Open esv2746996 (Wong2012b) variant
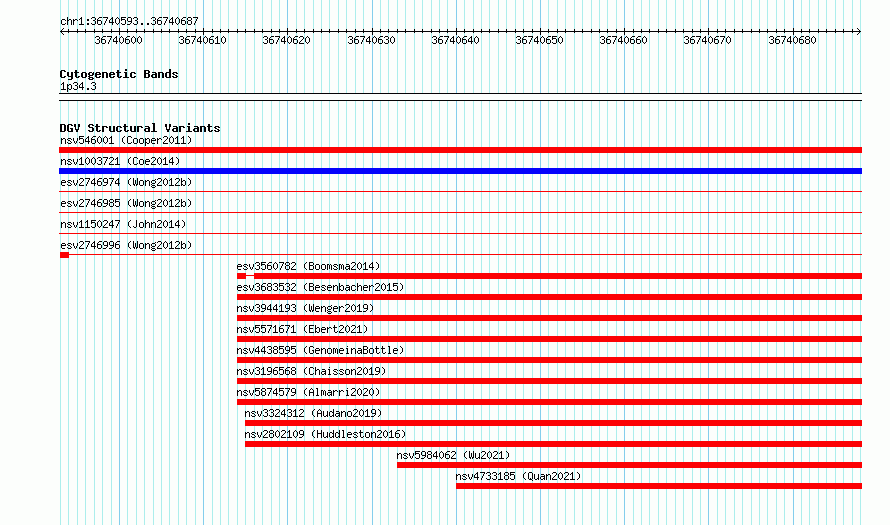The width and height of the screenshot is (890, 525). pos(126,245)
